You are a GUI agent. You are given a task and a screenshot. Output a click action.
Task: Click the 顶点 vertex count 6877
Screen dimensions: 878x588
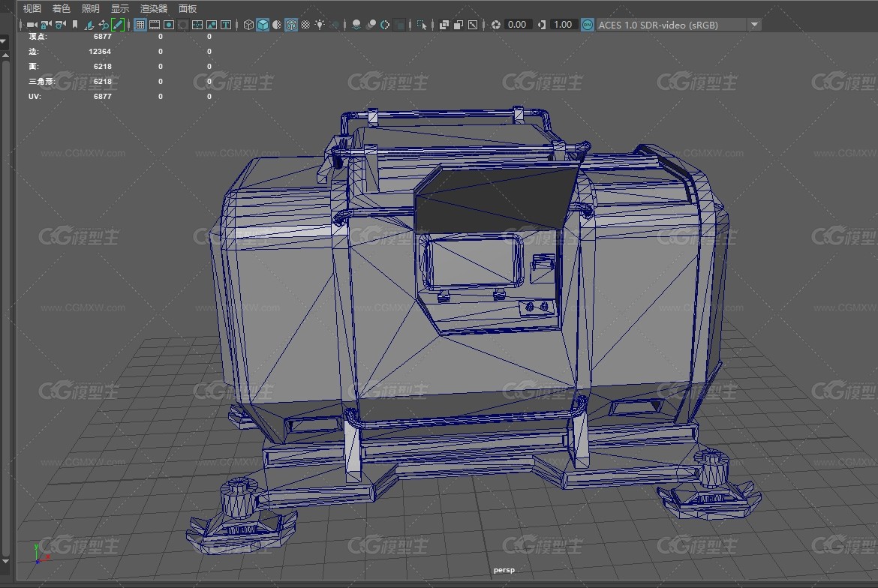pos(103,36)
